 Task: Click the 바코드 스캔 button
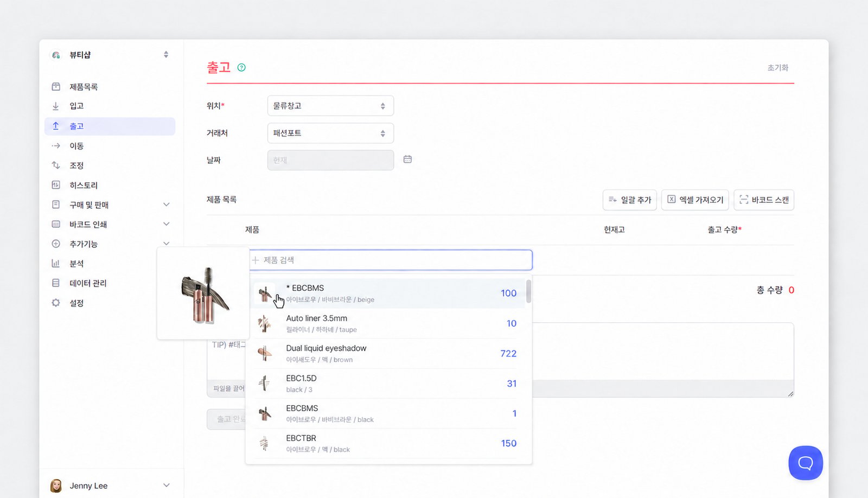(x=764, y=200)
